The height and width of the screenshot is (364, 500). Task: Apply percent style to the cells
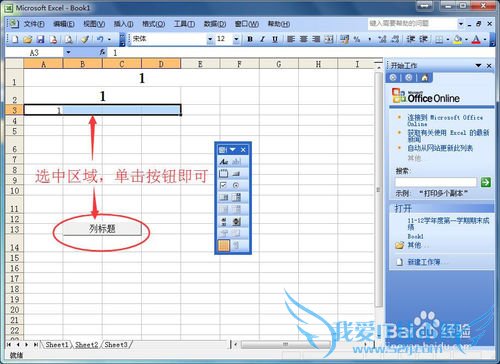[x=357, y=39]
